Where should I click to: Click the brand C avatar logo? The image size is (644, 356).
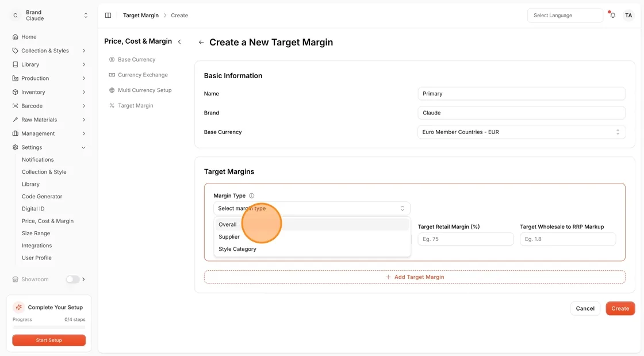coord(15,15)
